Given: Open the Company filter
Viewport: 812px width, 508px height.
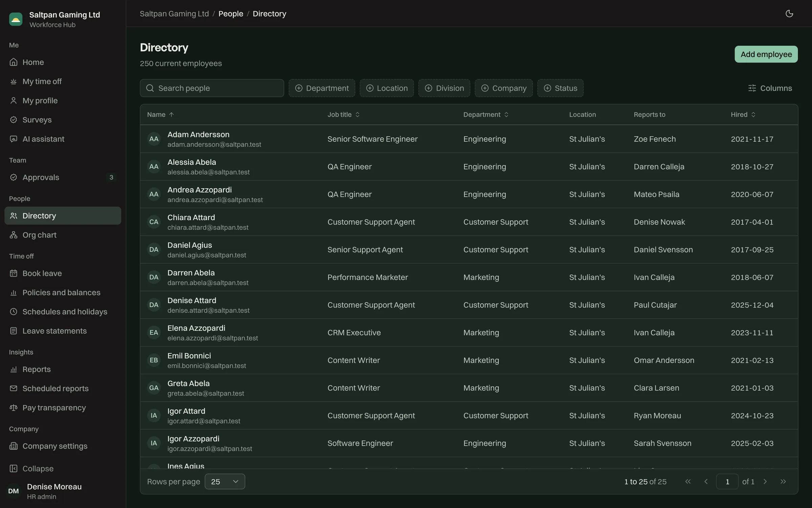Looking at the screenshot, I should point(504,88).
